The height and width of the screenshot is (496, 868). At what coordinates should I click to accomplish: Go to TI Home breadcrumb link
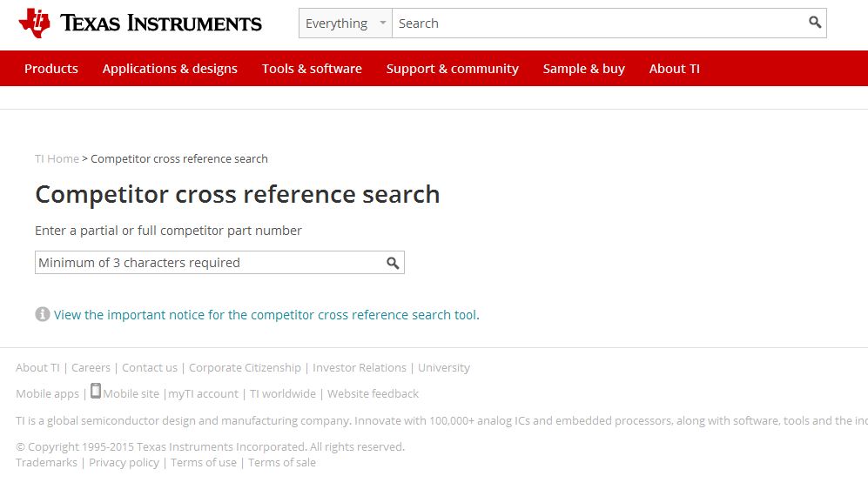pos(57,159)
